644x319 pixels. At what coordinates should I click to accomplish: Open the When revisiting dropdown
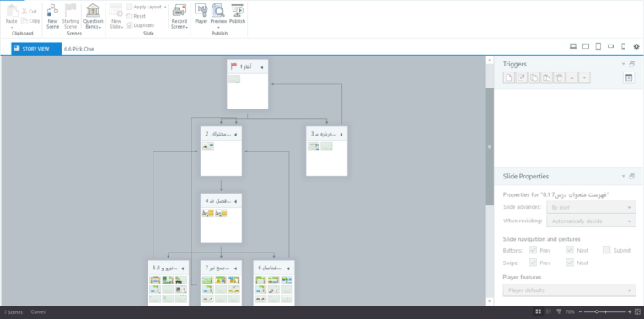591,221
